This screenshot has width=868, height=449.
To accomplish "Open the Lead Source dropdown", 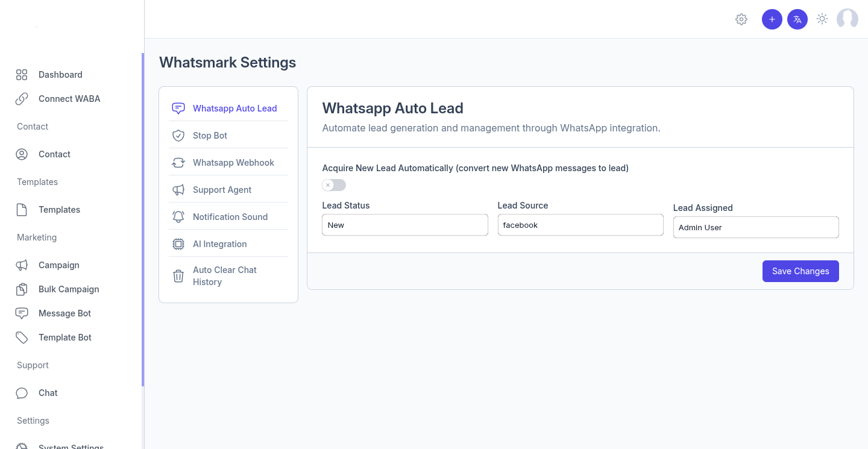I will (x=580, y=225).
